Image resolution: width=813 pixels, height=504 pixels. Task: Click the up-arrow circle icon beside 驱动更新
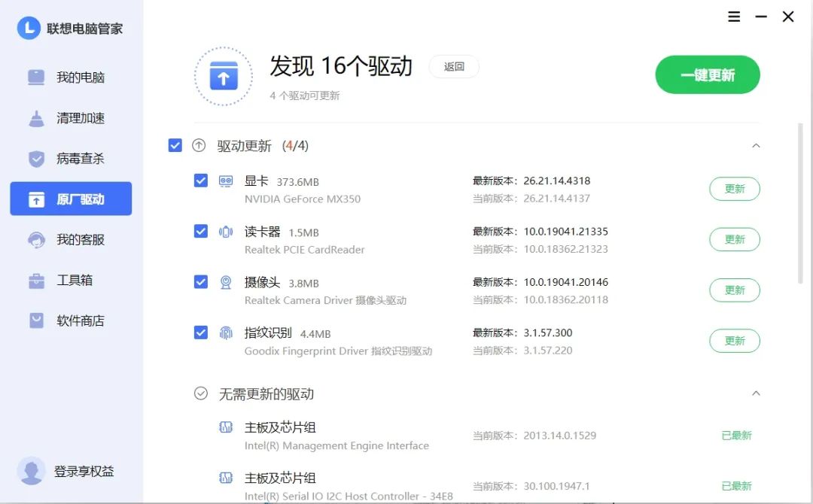[199, 145]
